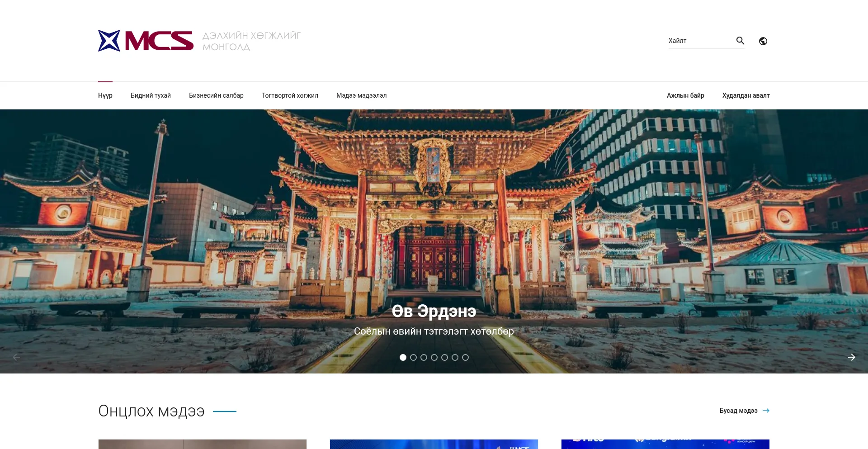Go to next slide with right arrow
868x449 pixels.
click(x=851, y=357)
